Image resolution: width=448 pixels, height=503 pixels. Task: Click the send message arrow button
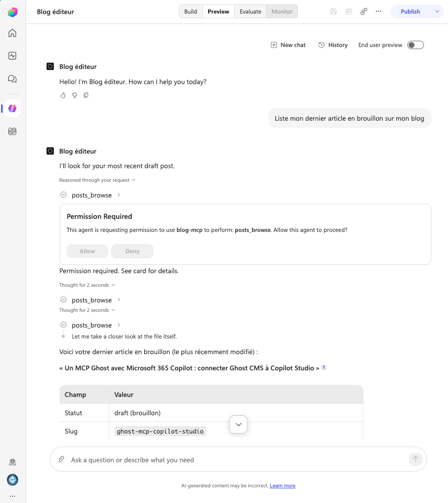click(416, 459)
